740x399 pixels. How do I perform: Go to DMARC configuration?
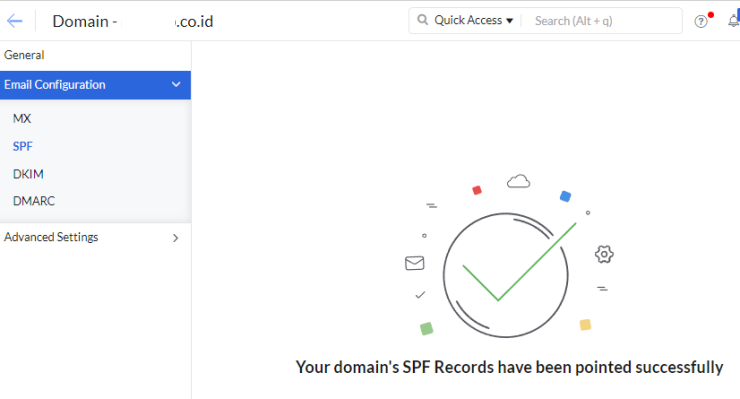click(34, 201)
